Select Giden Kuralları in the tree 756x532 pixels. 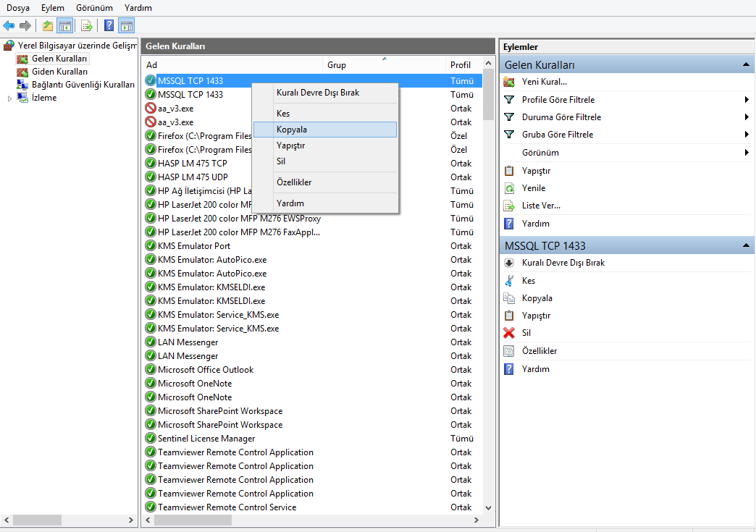coord(60,72)
